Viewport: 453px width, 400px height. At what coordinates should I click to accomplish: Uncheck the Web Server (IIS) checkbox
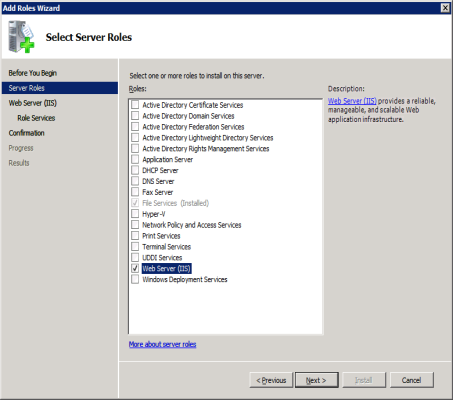[135, 268]
